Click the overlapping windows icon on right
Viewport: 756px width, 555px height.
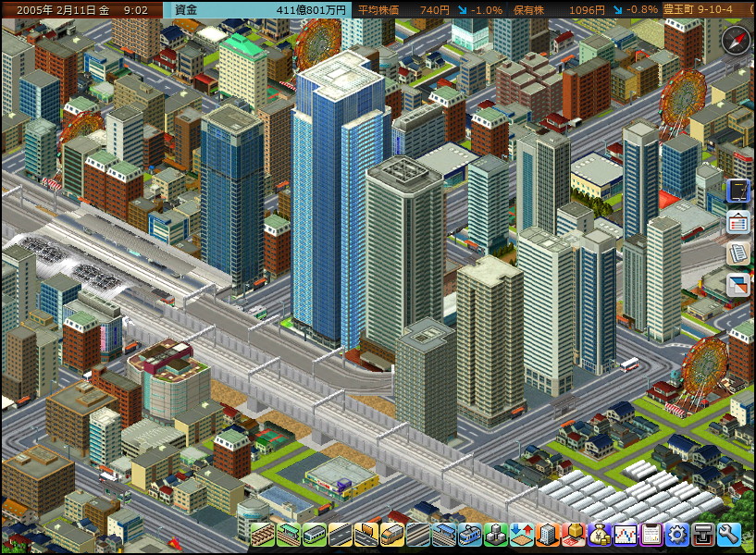point(738,285)
